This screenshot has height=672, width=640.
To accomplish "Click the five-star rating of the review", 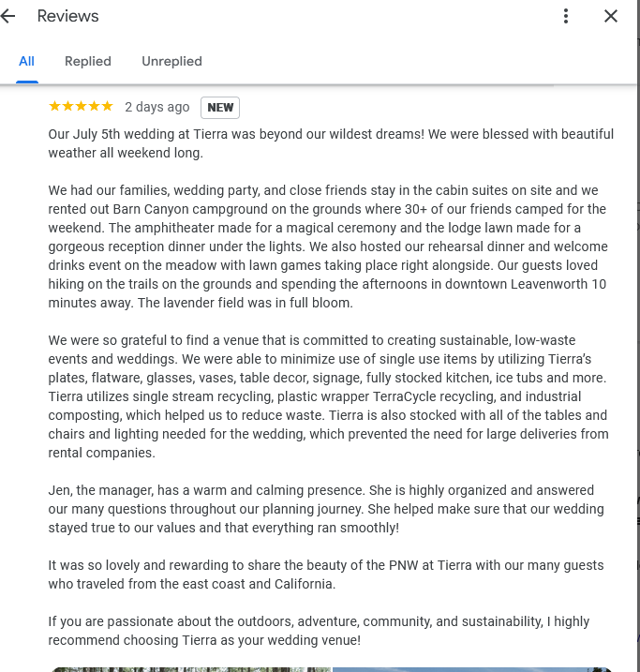I will click(81, 106).
